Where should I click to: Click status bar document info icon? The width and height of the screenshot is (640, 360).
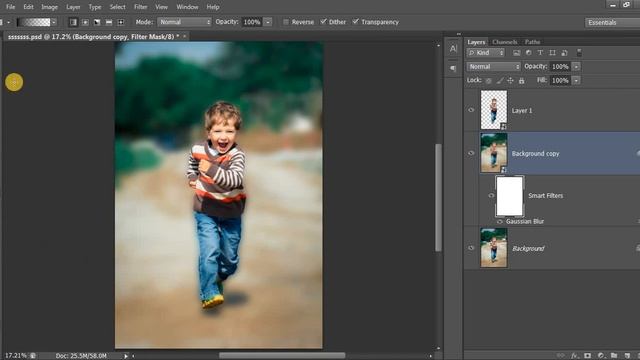click(33, 356)
